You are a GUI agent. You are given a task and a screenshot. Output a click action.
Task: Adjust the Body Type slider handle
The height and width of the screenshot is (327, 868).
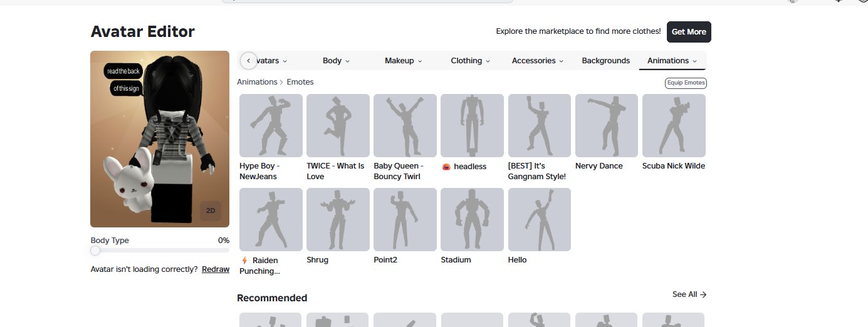[95, 251]
